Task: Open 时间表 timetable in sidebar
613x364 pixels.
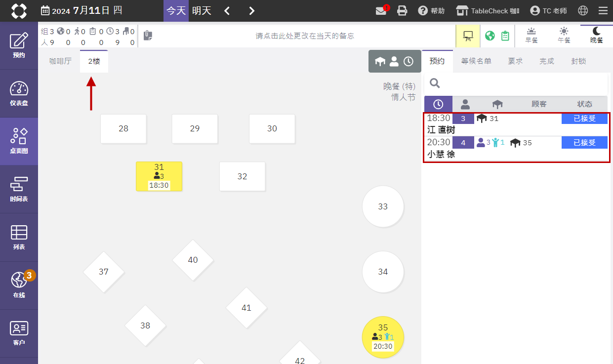Action: click(19, 189)
